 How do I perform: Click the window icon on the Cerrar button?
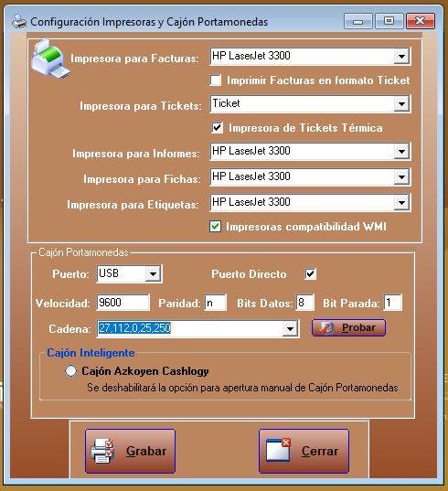[x=278, y=450]
